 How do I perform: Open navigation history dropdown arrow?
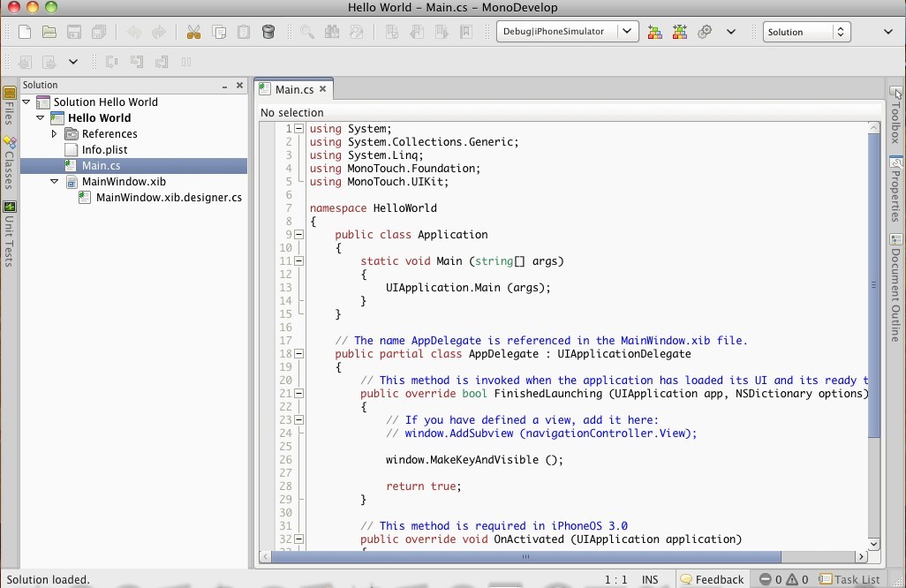pos(72,62)
